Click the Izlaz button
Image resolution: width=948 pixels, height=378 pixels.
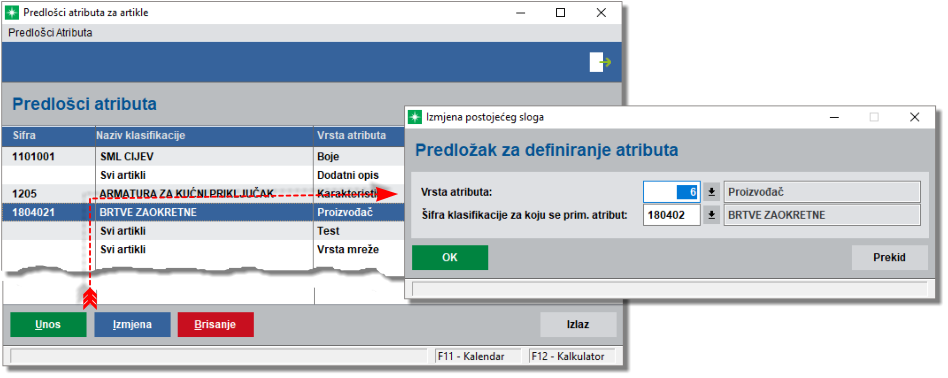579,325
